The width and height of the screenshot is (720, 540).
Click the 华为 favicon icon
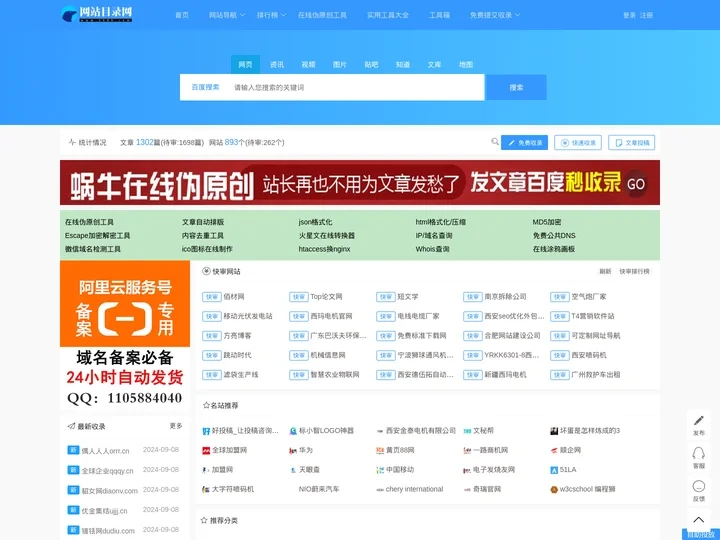click(x=293, y=450)
